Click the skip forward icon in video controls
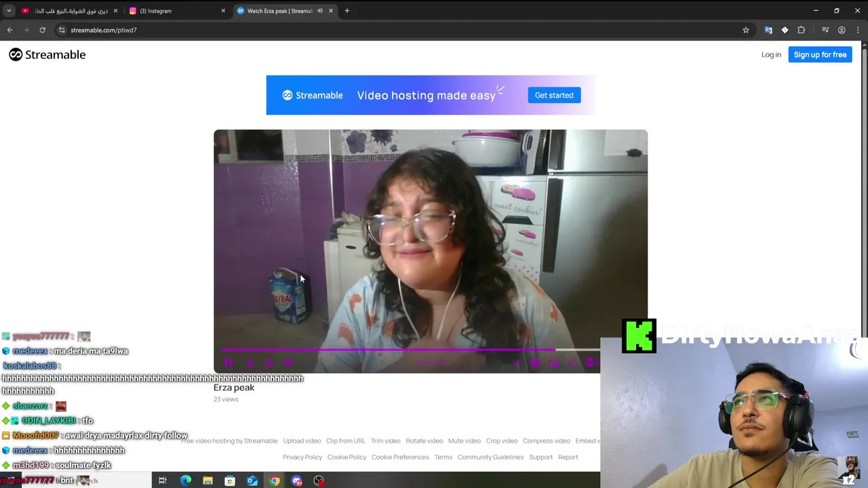The image size is (868, 488). click(269, 363)
